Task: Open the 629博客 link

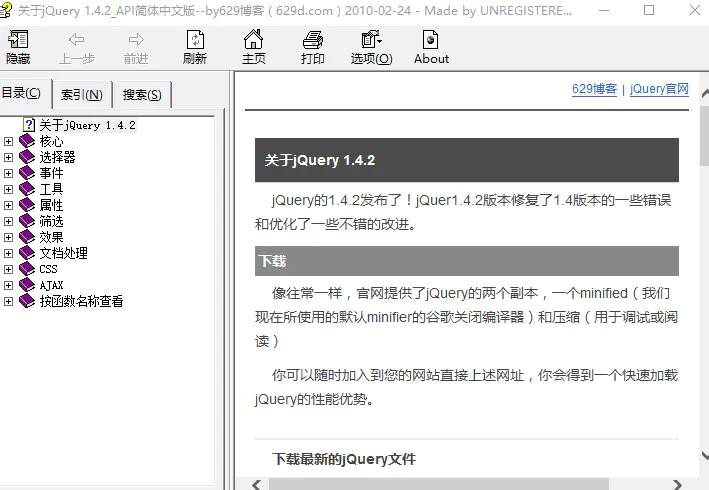Action: [594, 89]
